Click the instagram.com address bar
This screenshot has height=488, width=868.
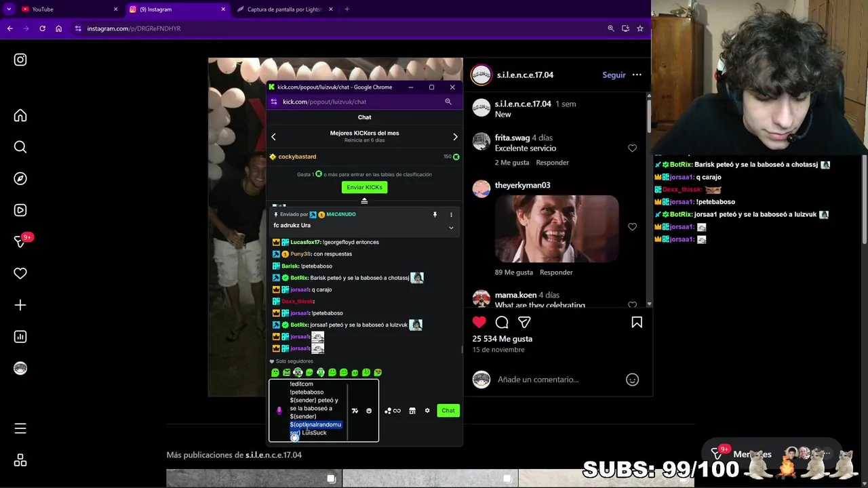(339, 28)
